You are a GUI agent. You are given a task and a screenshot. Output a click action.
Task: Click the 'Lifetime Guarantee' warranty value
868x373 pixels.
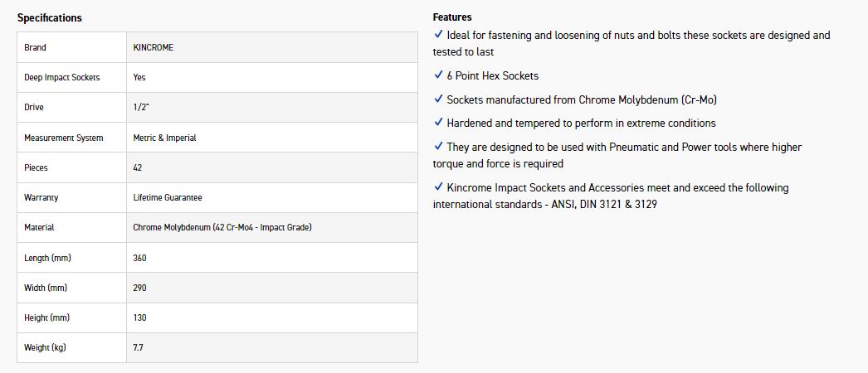[168, 197]
